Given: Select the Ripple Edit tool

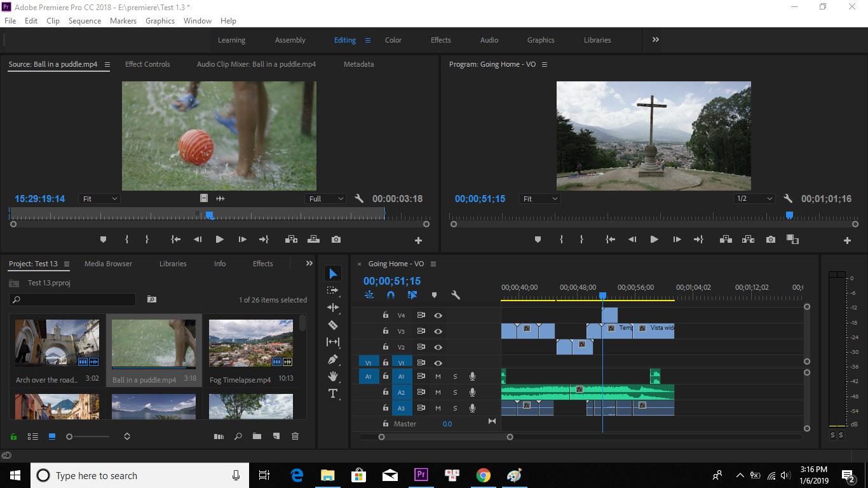Looking at the screenshot, I should (333, 308).
